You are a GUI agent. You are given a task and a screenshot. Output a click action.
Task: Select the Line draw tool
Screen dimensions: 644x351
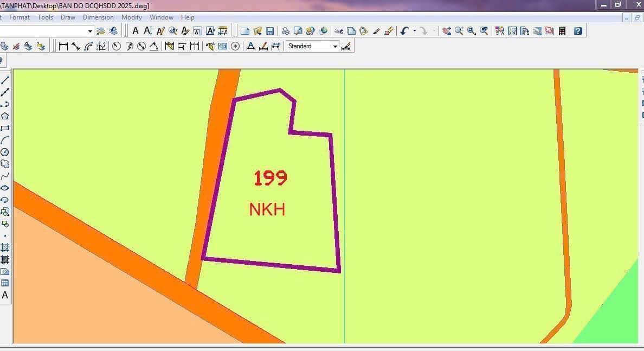click(5, 80)
